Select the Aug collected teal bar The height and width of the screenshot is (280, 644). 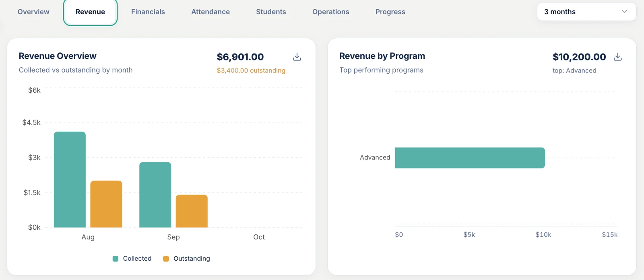coord(70,180)
